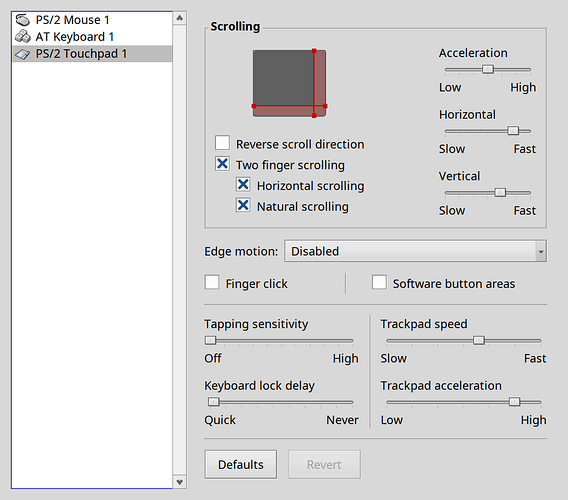
Task: Click the Defaults button
Action: click(x=241, y=464)
